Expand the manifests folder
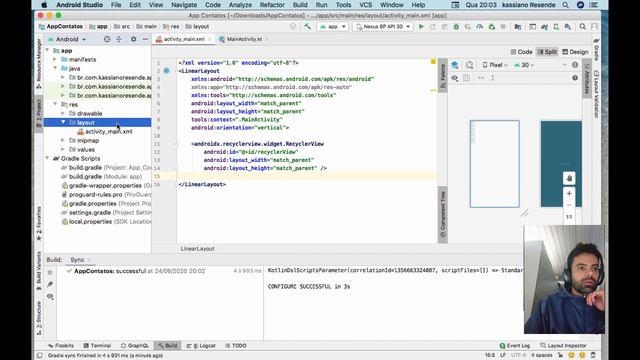The height and width of the screenshot is (360, 640). [55, 60]
